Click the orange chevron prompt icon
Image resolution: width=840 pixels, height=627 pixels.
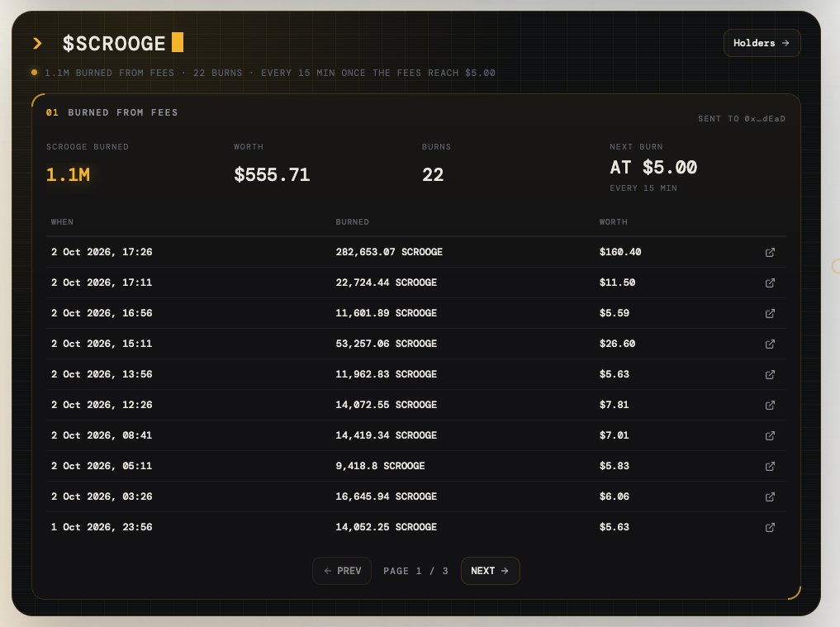pos(37,44)
